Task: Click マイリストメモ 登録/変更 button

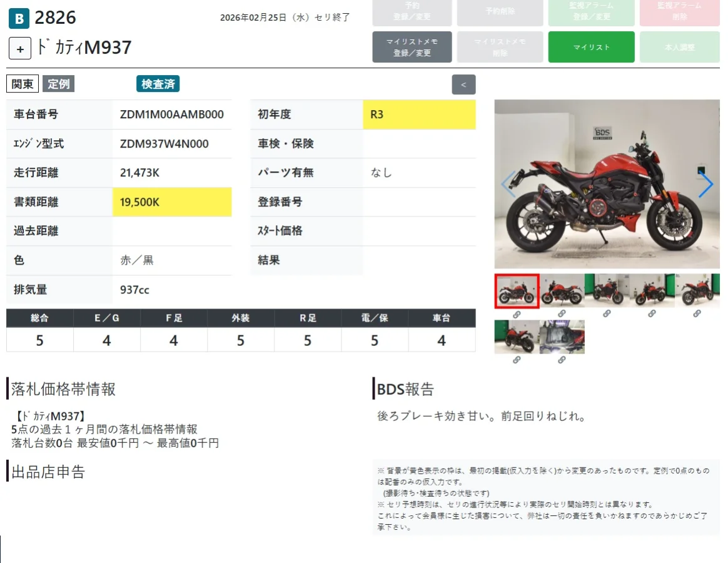Action: tap(412, 47)
